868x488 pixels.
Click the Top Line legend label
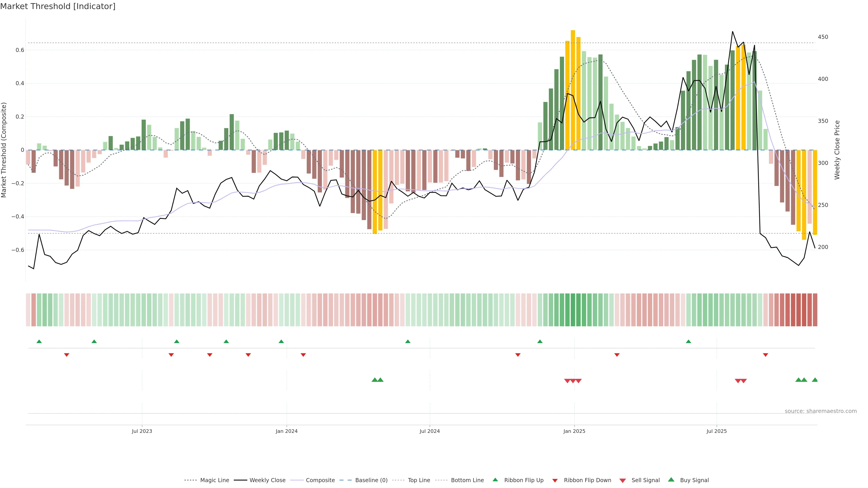[419, 480]
